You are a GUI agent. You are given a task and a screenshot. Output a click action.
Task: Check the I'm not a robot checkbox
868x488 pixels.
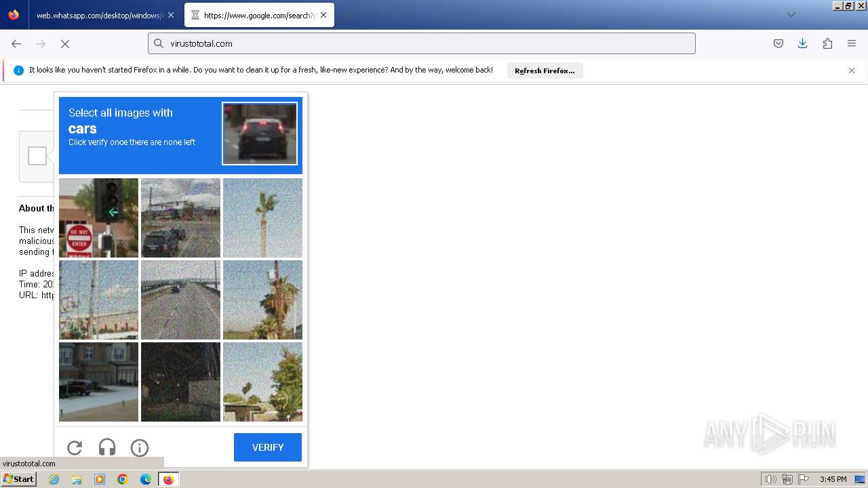(37, 156)
